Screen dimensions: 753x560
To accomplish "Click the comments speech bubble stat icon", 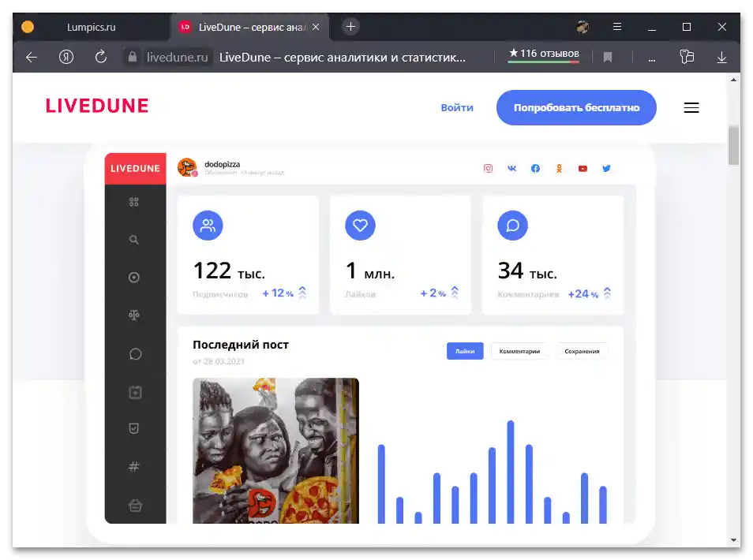I will [x=512, y=226].
